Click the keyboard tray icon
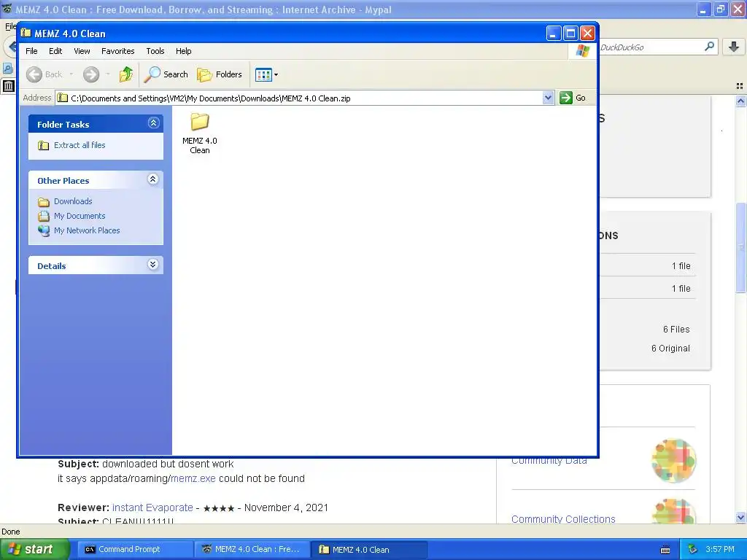 click(665, 550)
